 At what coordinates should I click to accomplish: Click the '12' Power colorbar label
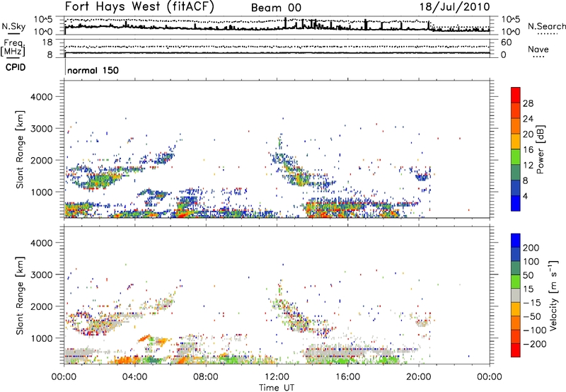528,166
